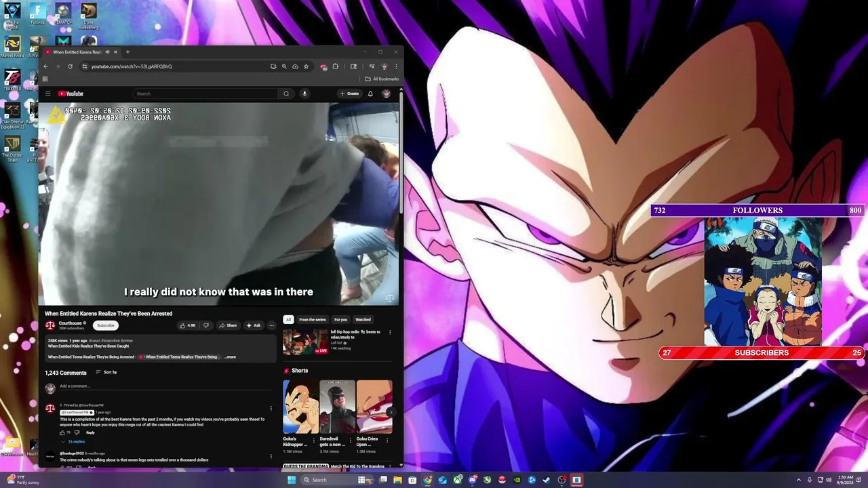Open the All Bookmarks folder

[x=382, y=79]
